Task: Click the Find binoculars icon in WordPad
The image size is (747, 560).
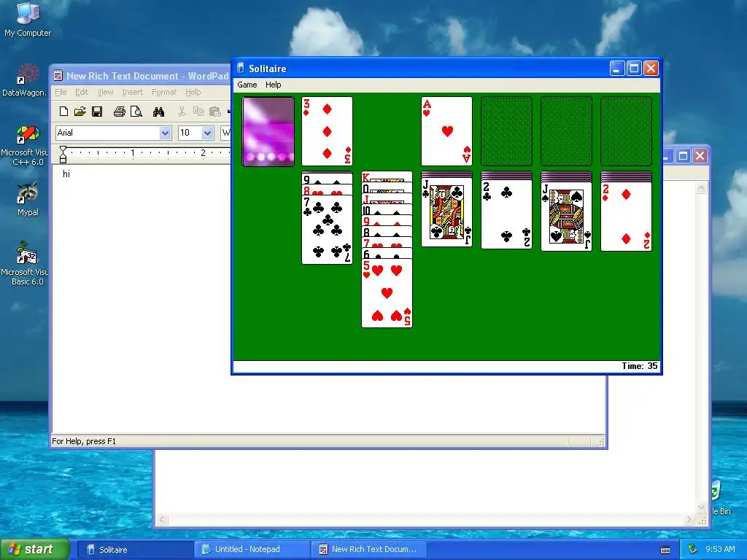Action: pos(158,112)
